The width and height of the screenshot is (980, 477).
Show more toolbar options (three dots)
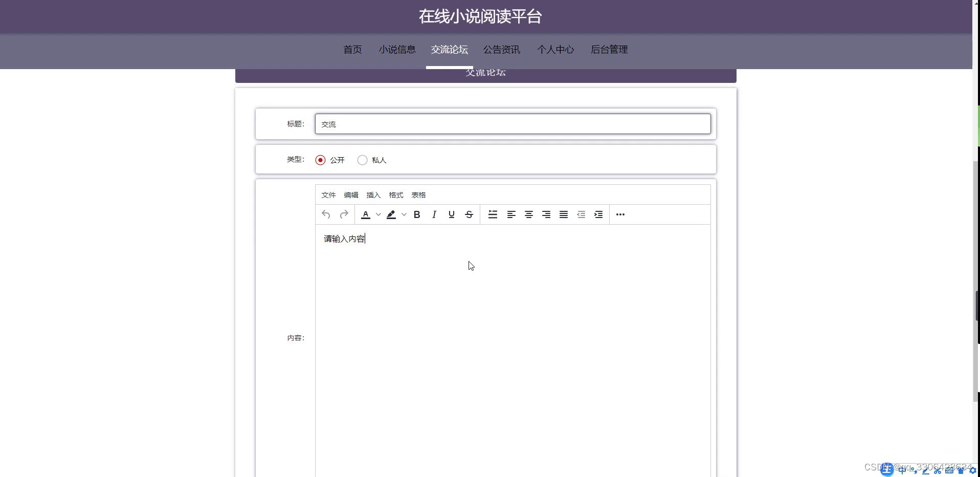tap(620, 214)
